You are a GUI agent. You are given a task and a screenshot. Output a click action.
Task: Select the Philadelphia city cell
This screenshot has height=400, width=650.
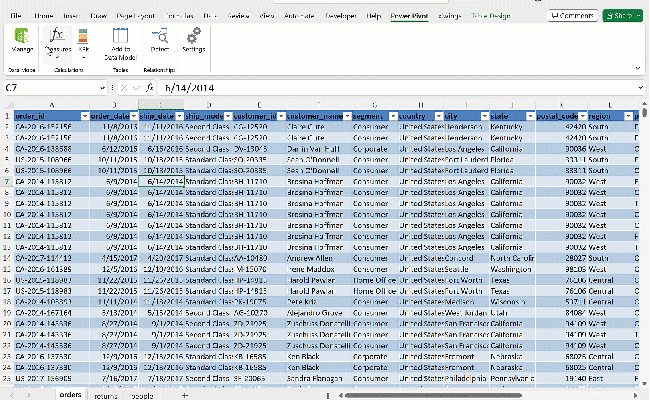pyautogui.click(x=466, y=378)
